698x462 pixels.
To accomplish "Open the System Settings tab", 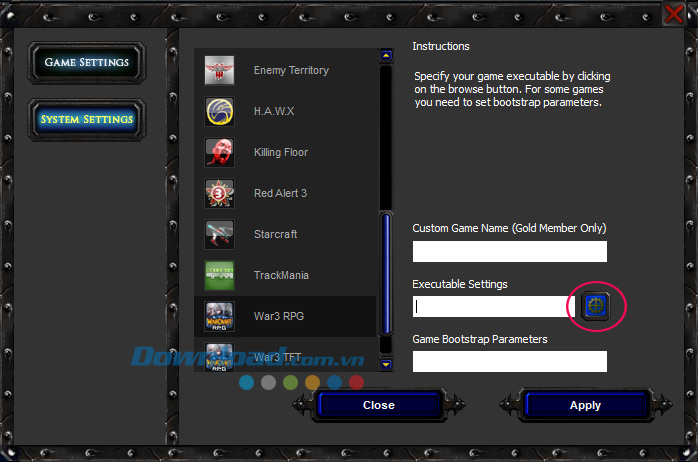I will pos(87,119).
